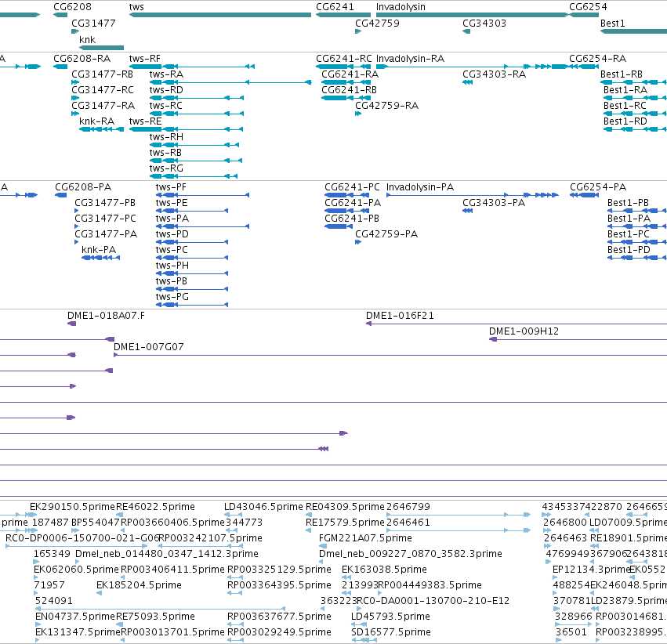This screenshot has width=667, height=644.
Task: Select protein CG6208-PA
Action: click(61, 195)
